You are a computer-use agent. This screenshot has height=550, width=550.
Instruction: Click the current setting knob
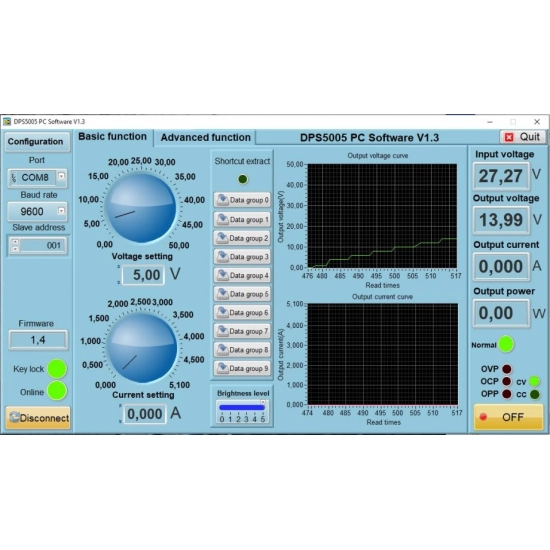coord(141,347)
